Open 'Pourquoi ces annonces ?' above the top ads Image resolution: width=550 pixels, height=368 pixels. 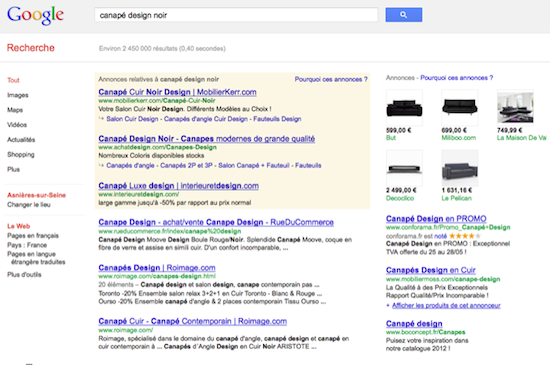tap(331, 79)
